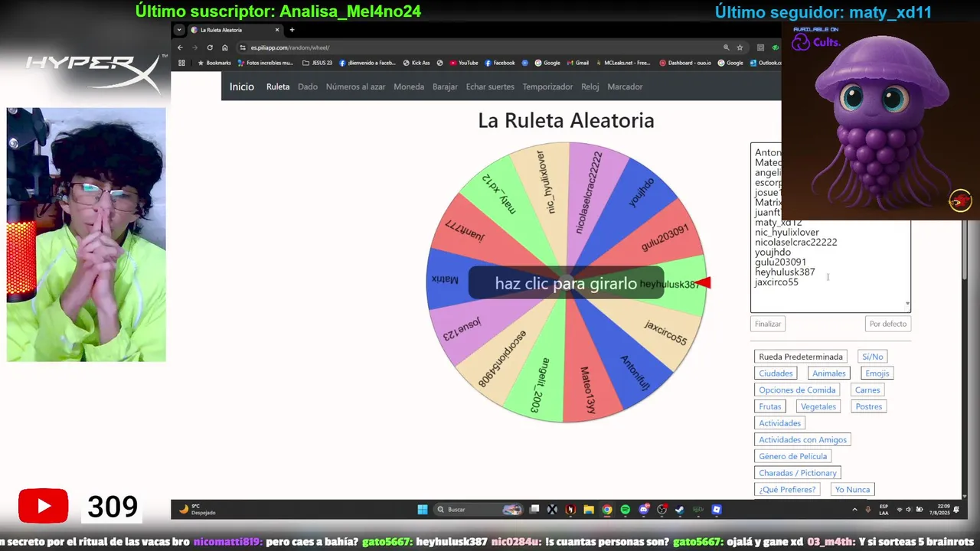Choose the Animales preset
This screenshot has width=980, height=551.
829,373
